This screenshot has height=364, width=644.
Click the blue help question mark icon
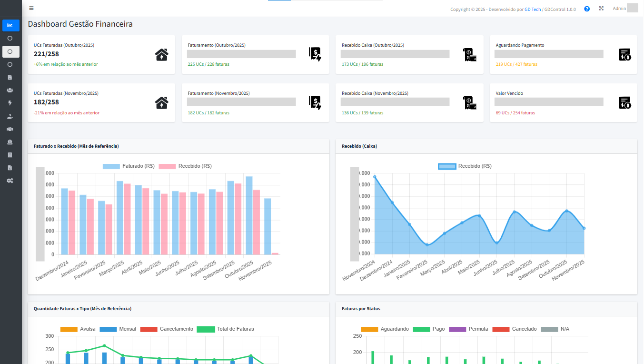click(x=587, y=9)
